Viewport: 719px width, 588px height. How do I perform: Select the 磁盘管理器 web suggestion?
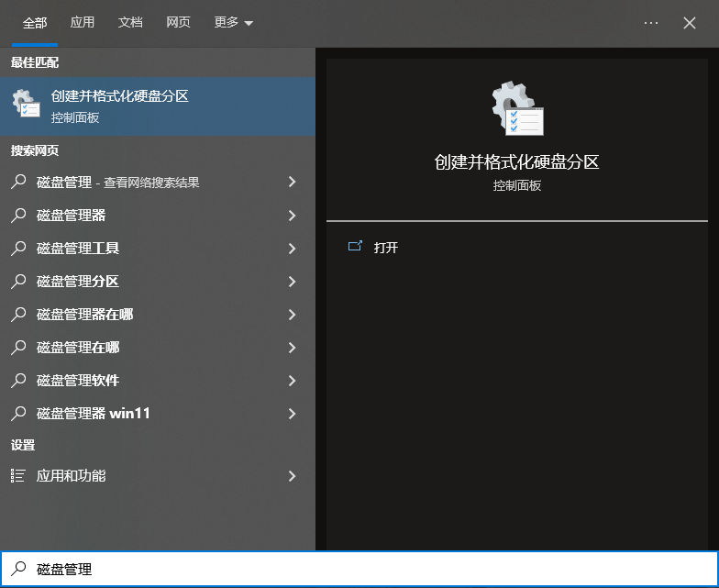click(158, 215)
